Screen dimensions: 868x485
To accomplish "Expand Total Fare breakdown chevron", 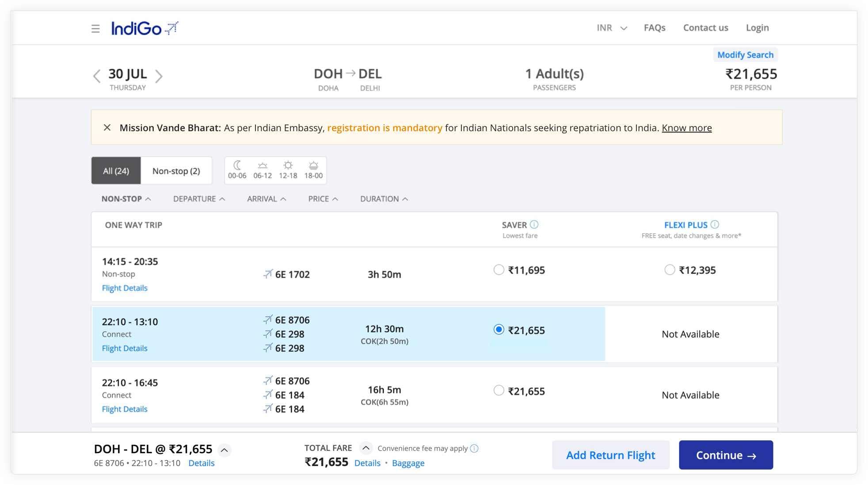I will coord(365,448).
